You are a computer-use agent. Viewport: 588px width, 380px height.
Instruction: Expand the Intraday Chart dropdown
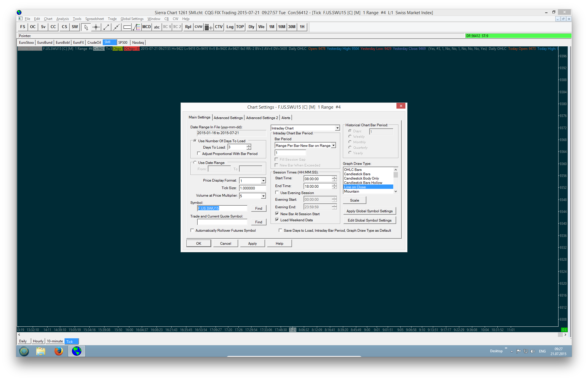tap(337, 128)
